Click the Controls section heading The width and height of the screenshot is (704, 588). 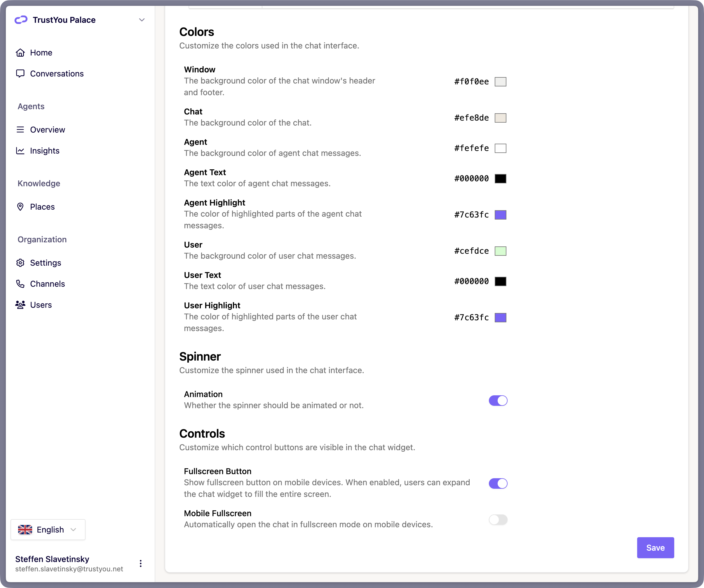click(x=202, y=433)
